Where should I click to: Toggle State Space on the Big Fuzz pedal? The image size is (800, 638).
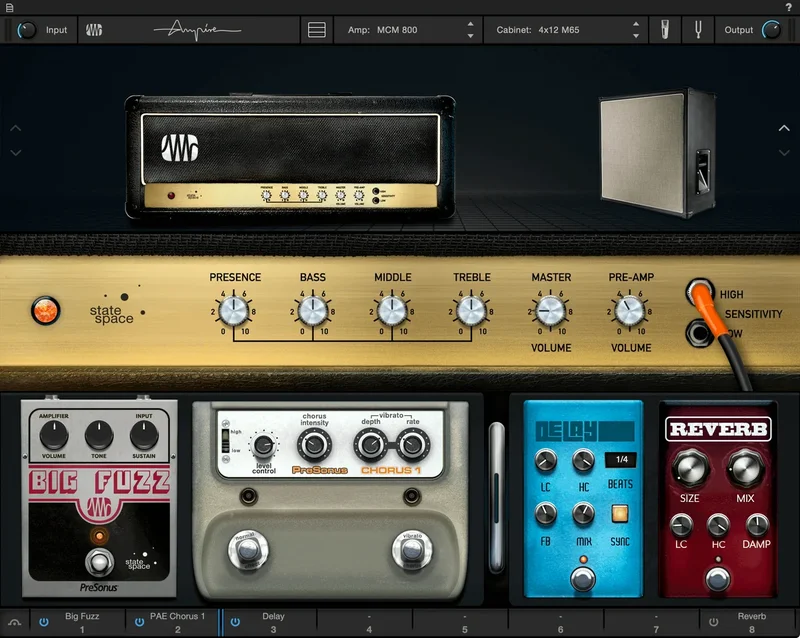click(140, 560)
